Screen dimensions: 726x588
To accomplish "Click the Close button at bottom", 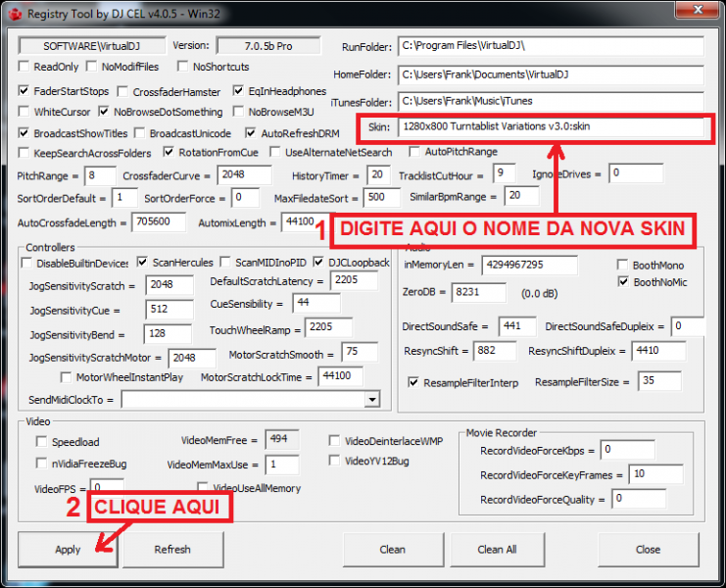I will coord(648,549).
